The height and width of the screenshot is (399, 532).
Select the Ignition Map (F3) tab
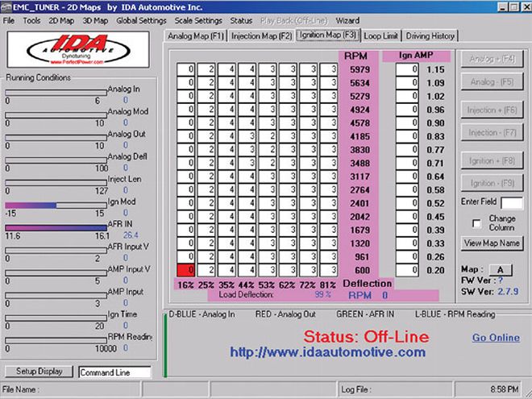[x=328, y=35]
